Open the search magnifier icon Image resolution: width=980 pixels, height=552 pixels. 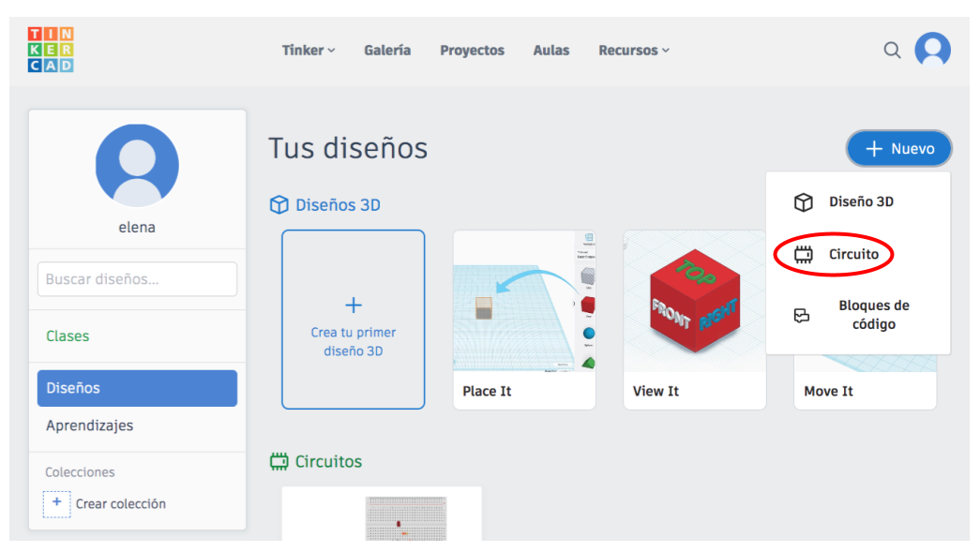tap(892, 50)
